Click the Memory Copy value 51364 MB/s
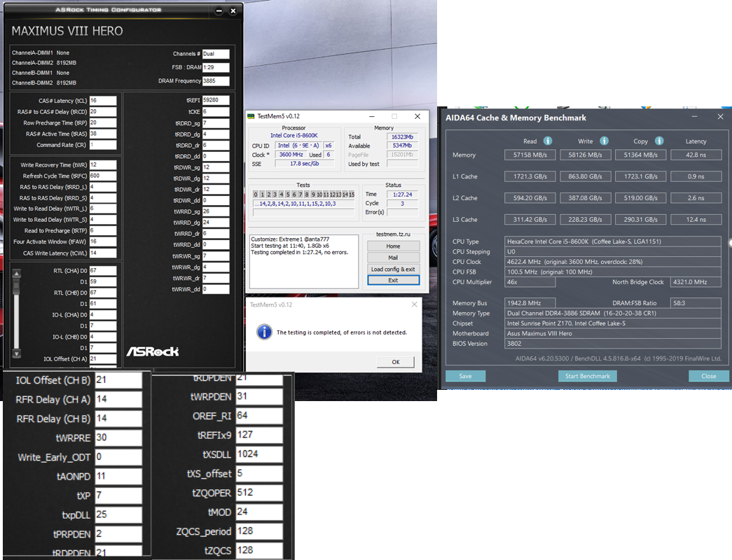This screenshot has width=732, height=560. pyautogui.click(x=640, y=155)
